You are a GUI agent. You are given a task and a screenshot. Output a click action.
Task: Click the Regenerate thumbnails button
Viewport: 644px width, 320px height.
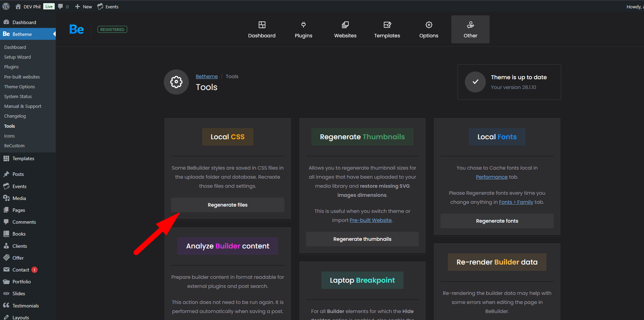362,239
